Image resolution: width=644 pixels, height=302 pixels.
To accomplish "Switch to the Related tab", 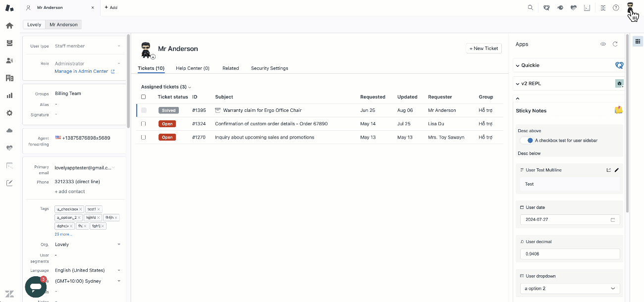I will (231, 68).
